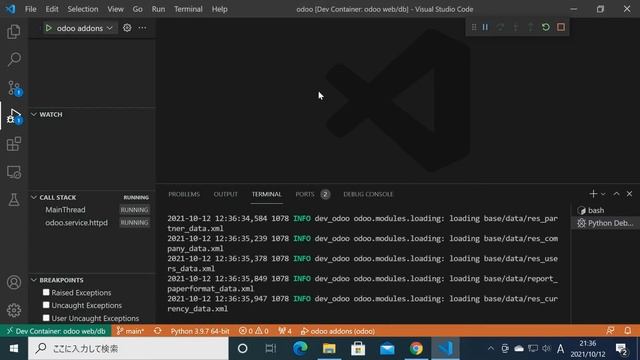Select Python Debug terminal instance
Image resolution: width=640 pixels, height=360 pixels.
tap(605, 223)
